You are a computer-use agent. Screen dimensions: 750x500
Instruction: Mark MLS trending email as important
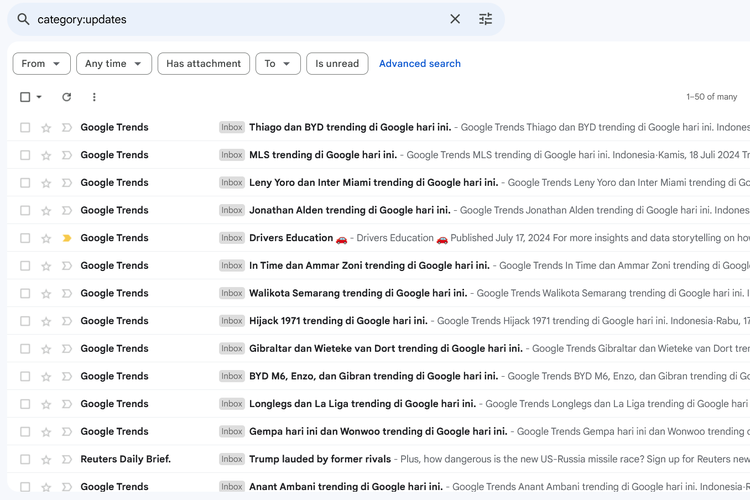[67, 155]
